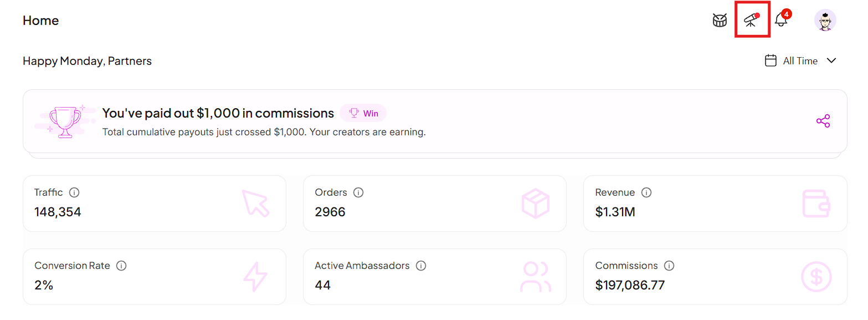The height and width of the screenshot is (320, 868).
Task: Select the Commissions dollar card
Action: click(x=715, y=277)
